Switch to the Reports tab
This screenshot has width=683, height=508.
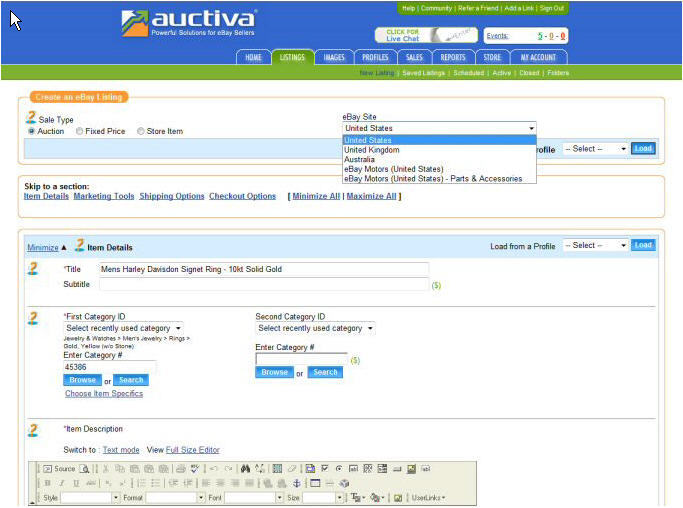coord(453,57)
